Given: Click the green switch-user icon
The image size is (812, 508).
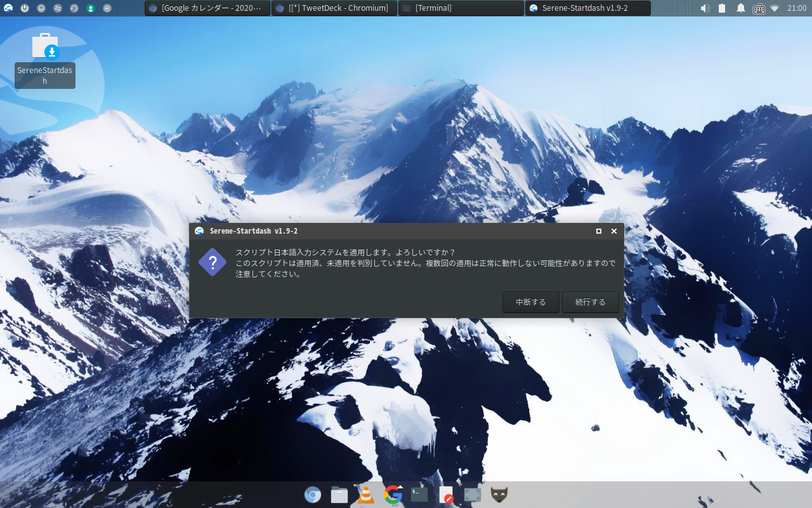Looking at the screenshot, I should 91,8.
